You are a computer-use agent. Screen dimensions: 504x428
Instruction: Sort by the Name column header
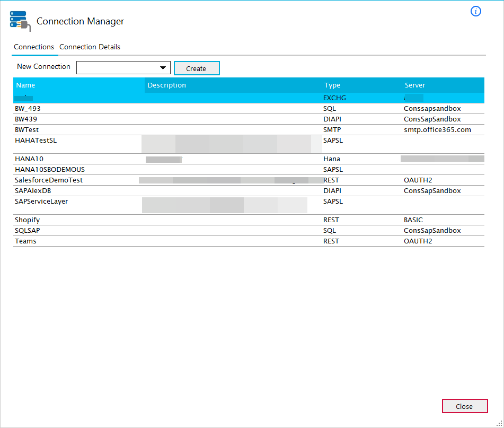tap(79, 85)
